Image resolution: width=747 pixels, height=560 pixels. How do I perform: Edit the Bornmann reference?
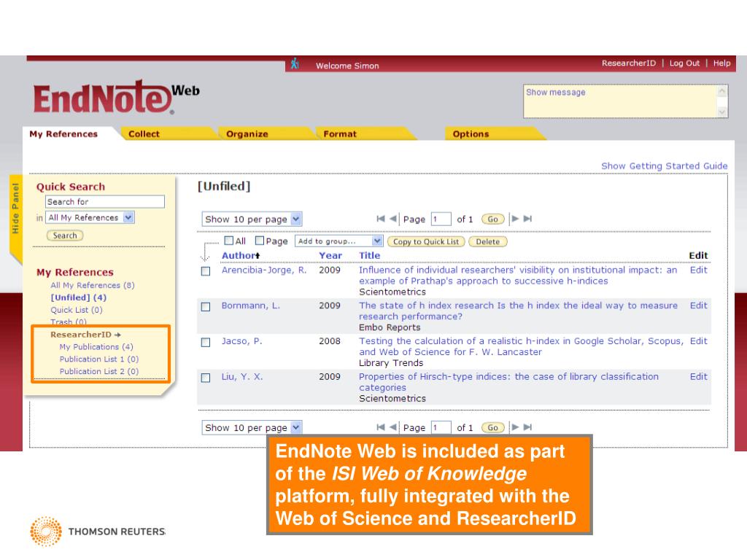tap(698, 306)
